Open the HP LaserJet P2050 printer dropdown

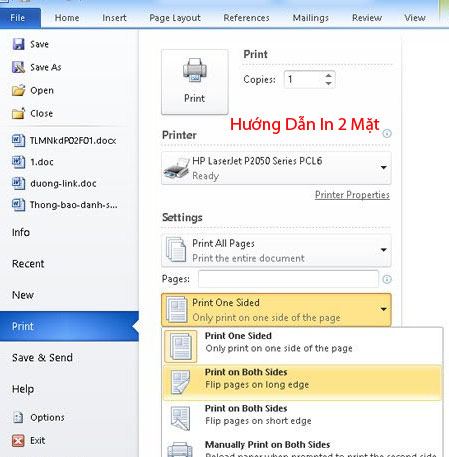click(276, 168)
